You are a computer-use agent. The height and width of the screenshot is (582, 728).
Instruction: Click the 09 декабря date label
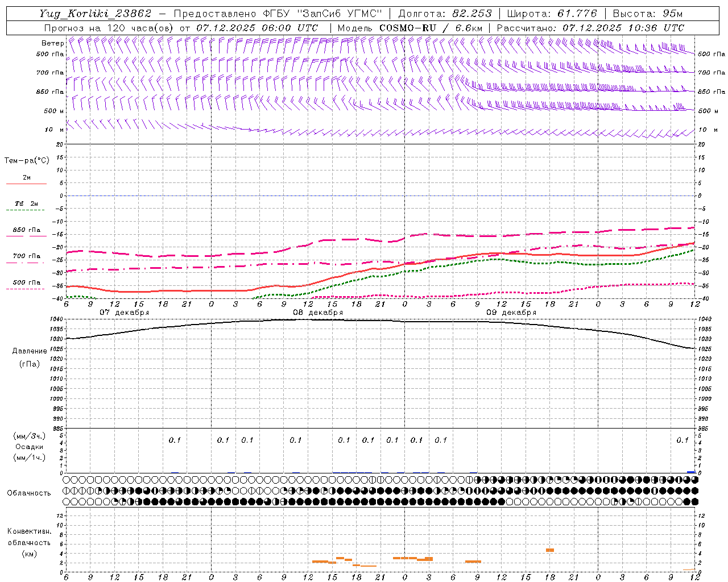[x=511, y=313]
